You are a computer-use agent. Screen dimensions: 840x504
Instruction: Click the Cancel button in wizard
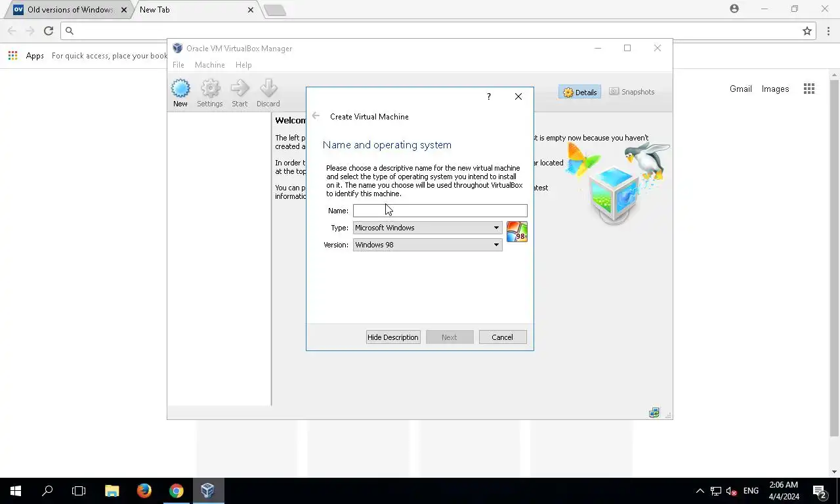point(503,337)
